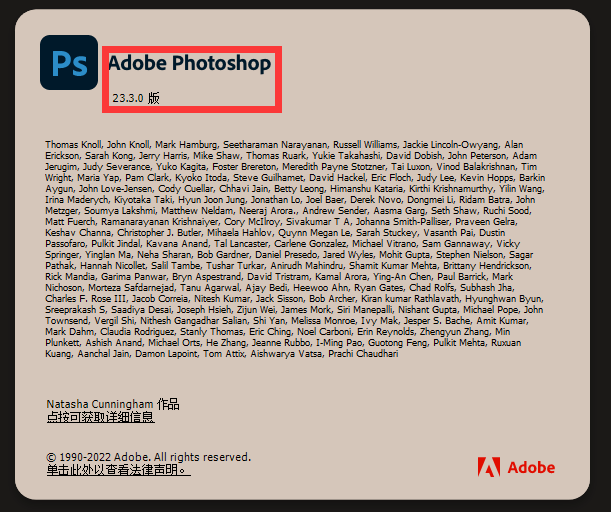Click the name 'Kiran kumar Rathlavath' in the credits
The image size is (611, 512).
click(x=410, y=299)
